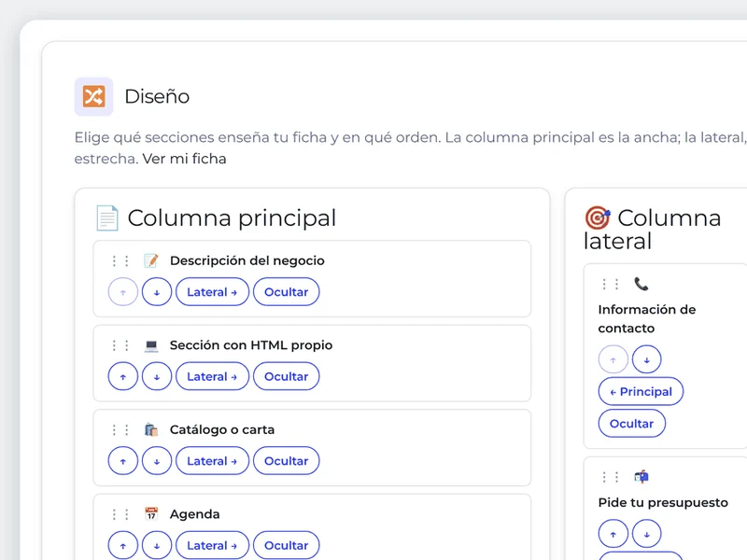Move 'Información de contacto' down
This screenshot has height=560, width=747.
(x=646, y=359)
